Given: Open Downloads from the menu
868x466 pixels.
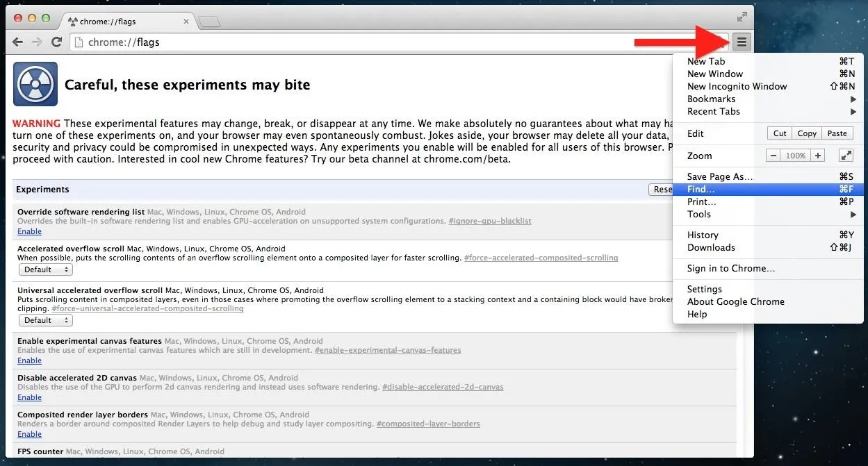Looking at the screenshot, I should 768,248.
